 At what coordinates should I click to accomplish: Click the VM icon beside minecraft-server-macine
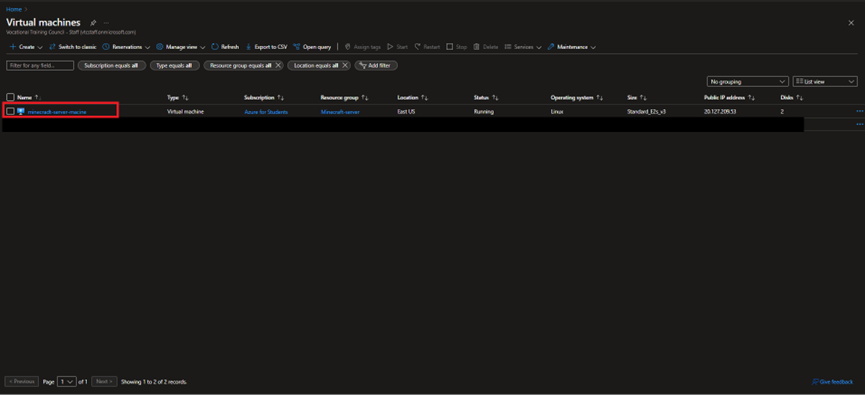[x=21, y=111]
